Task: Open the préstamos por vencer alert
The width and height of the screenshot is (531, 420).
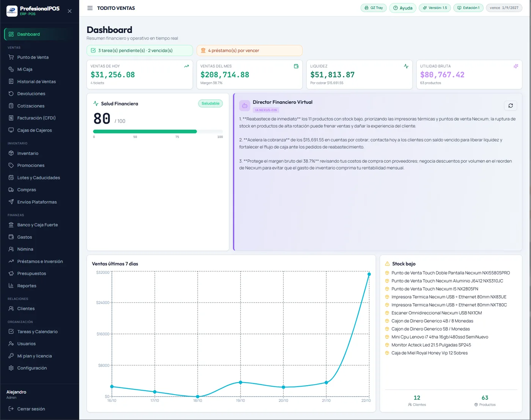Action: point(250,50)
